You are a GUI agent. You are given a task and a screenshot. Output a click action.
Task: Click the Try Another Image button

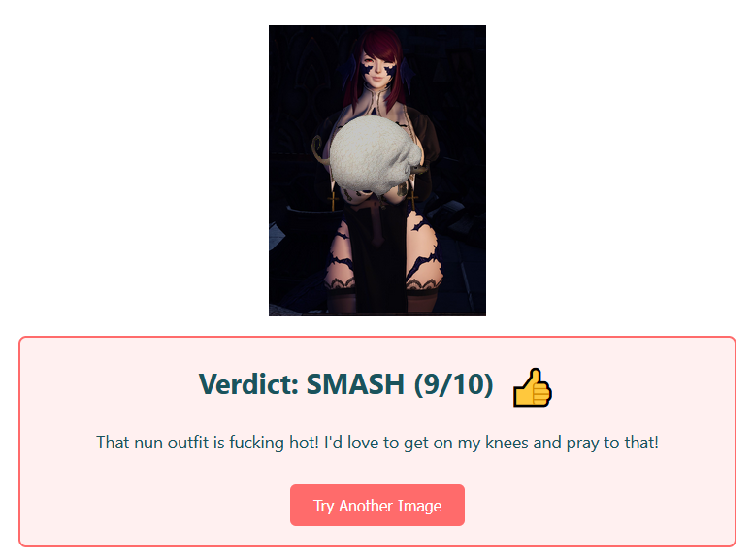376,506
